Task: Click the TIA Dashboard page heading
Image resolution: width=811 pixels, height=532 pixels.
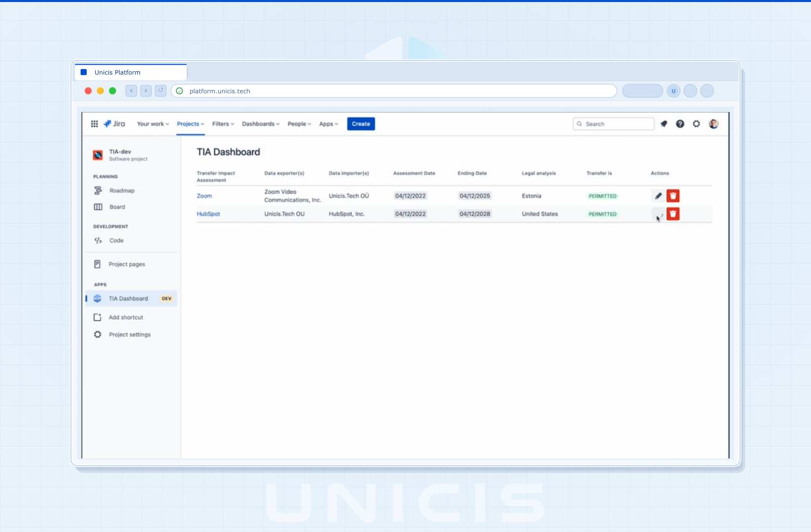Action: click(228, 152)
